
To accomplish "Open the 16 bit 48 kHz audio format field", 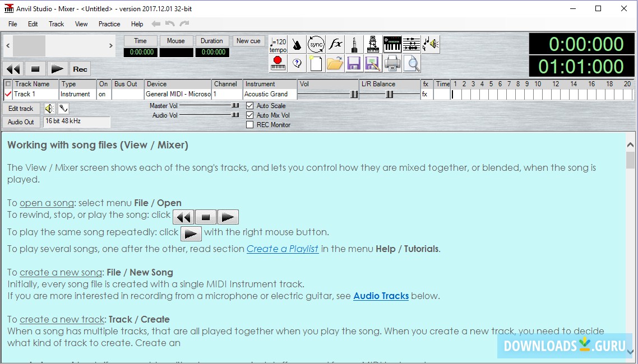I will [x=76, y=122].
